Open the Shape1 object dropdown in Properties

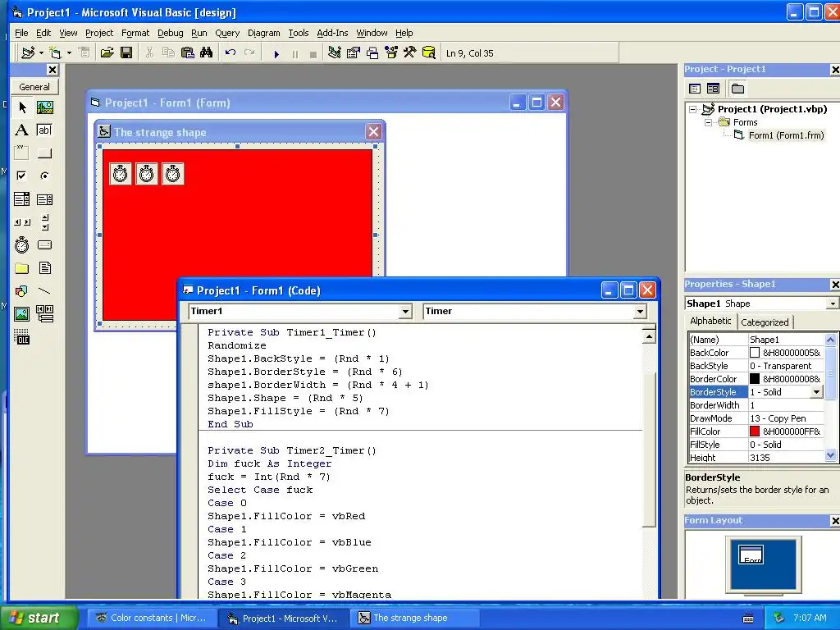(832, 304)
